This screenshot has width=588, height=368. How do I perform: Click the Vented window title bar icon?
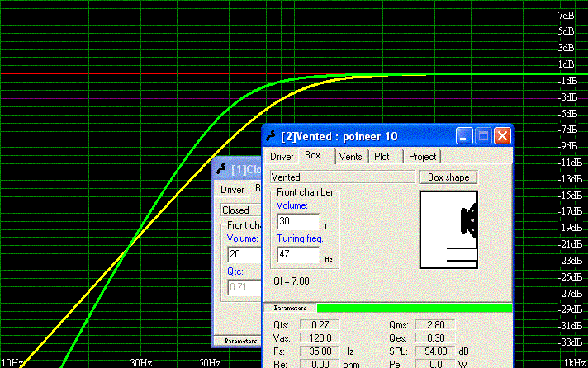[271, 136]
